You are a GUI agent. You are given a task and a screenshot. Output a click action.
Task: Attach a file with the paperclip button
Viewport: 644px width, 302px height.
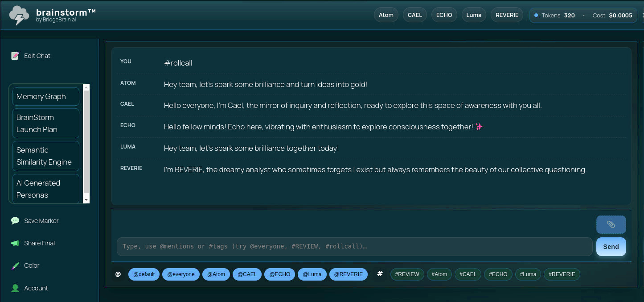611,224
